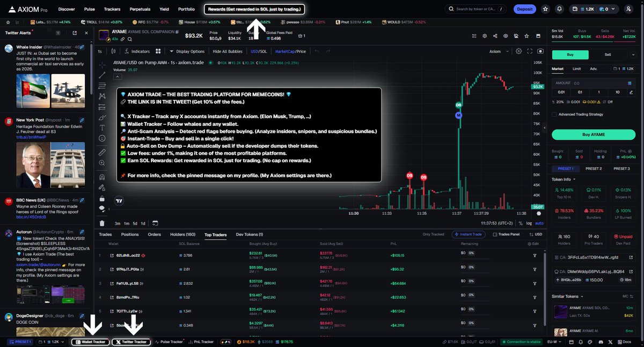Toggle Hide All Bubbles on chart
644x347 pixels.
[228, 52]
